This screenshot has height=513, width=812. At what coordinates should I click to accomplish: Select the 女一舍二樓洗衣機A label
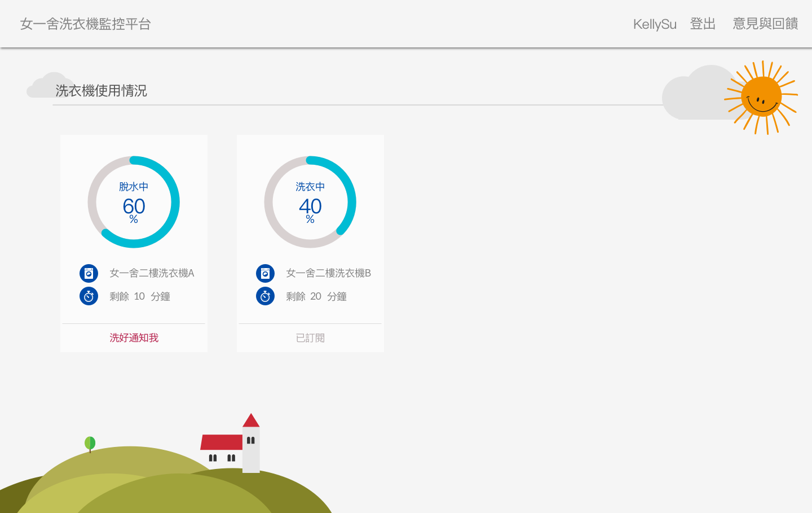click(x=152, y=273)
